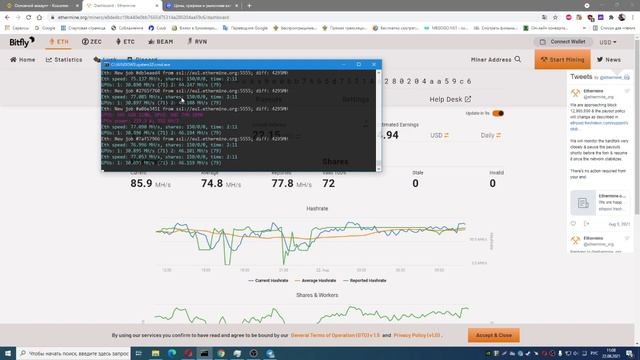640x360 pixels.
Task: Select the RVN coin tab
Action: tap(197, 42)
